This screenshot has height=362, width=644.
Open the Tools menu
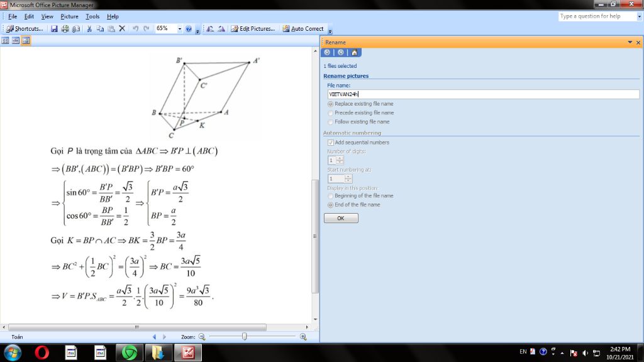(x=92, y=16)
